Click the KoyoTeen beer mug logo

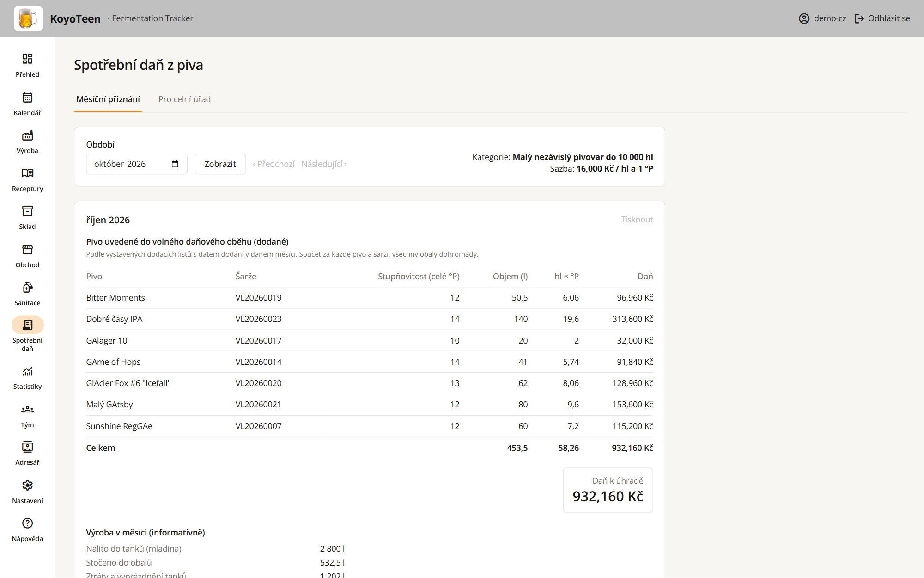tap(28, 18)
